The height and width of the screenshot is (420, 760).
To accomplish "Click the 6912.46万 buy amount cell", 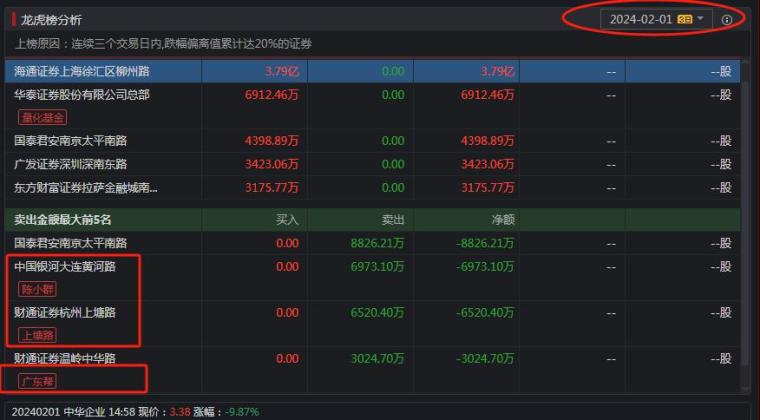I will click(271, 94).
